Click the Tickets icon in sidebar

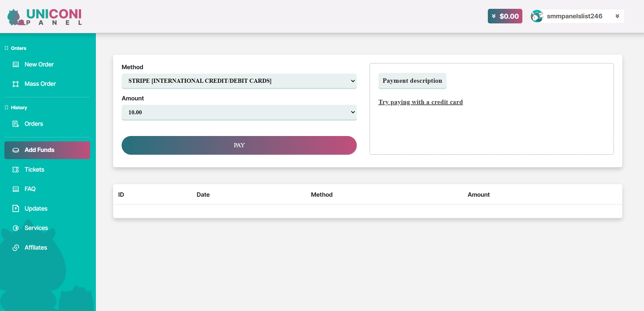(16, 170)
